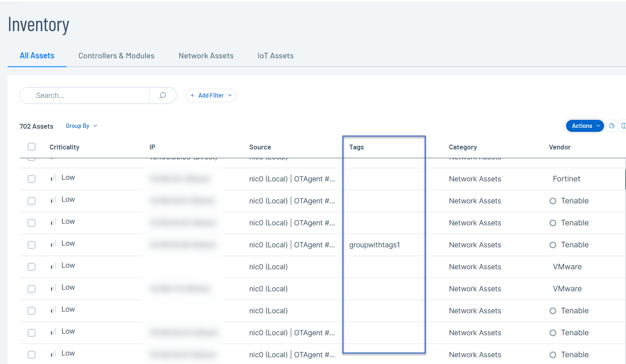
Task: Click the Vendor column header
Action: click(559, 147)
